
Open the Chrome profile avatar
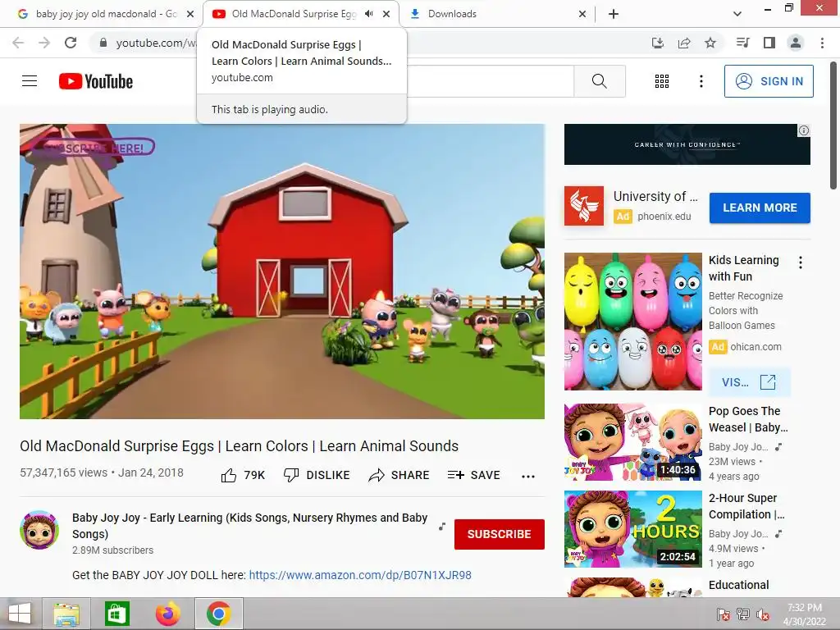796,43
